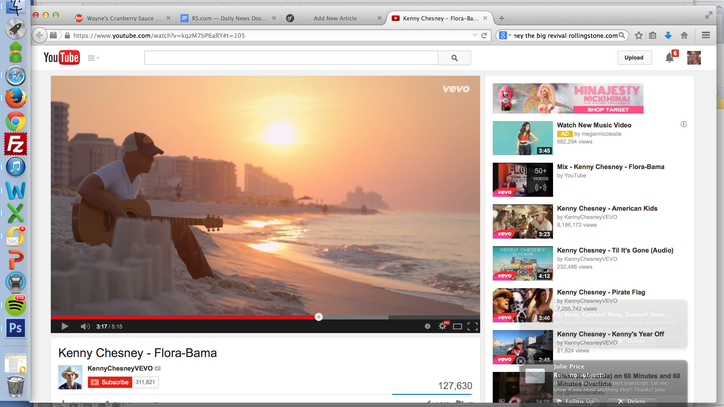Open Til It's Gone (Audio) video

coord(615,250)
